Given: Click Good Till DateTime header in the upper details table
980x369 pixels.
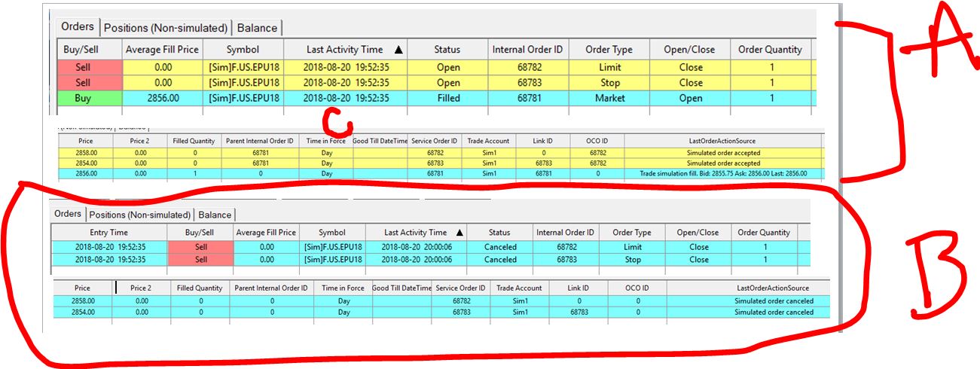Looking at the screenshot, I should click(x=380, y=141).
